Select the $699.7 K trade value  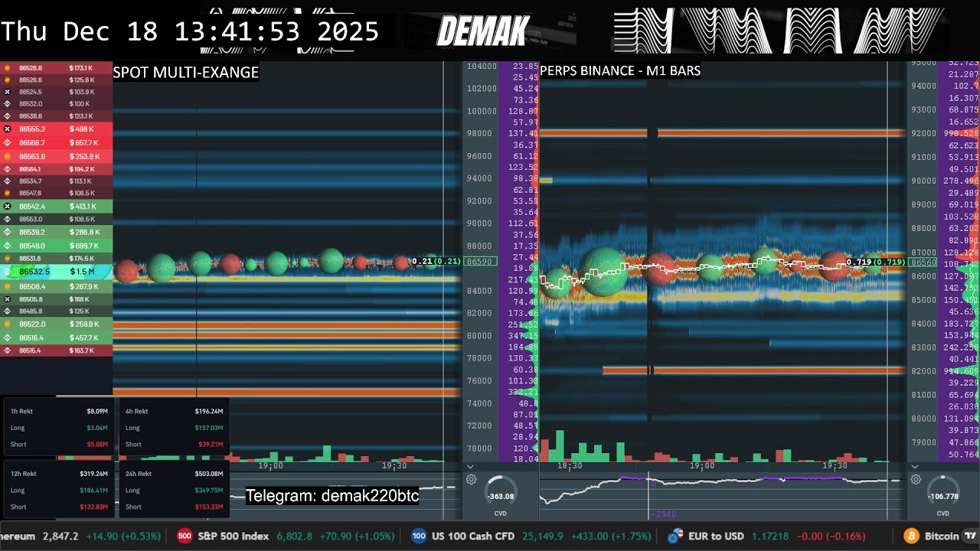click(x=83, y=246)
